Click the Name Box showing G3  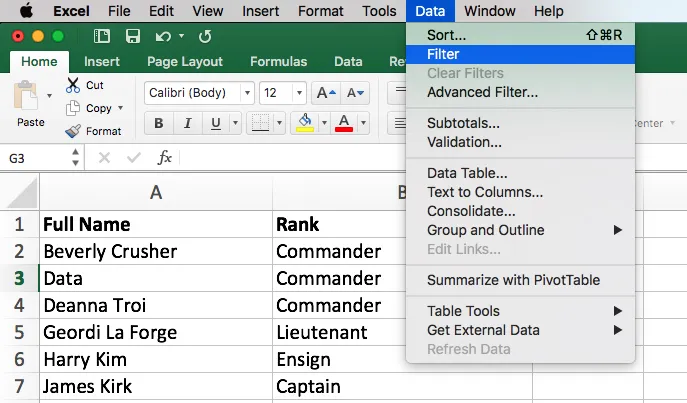pyautogui.click(x=37, y=158)
